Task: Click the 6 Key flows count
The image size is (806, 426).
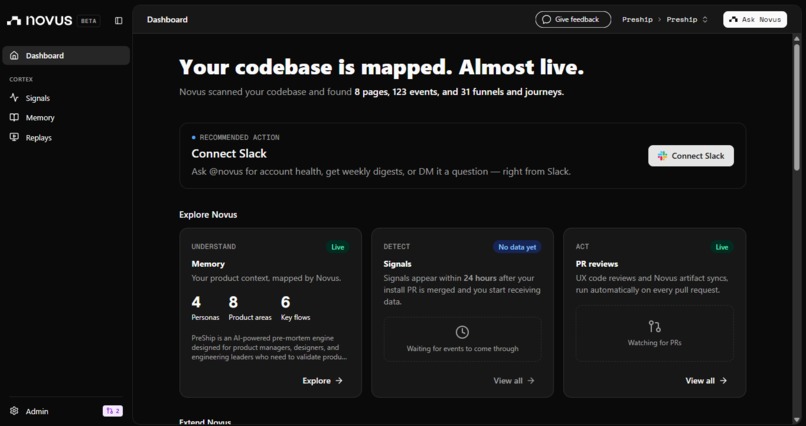Action: pyautogui.click(x=296, y=308)
